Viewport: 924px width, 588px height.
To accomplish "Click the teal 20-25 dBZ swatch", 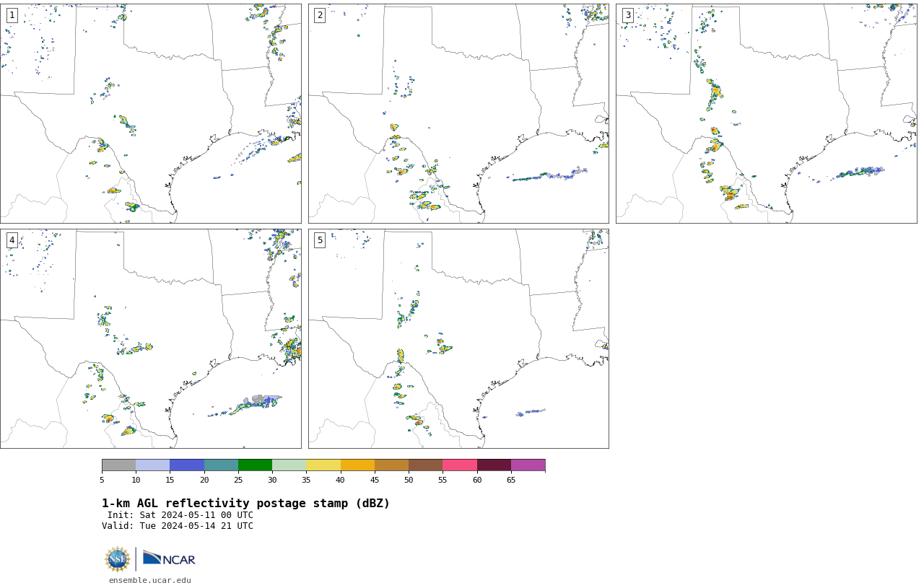I will click(221, 465).
